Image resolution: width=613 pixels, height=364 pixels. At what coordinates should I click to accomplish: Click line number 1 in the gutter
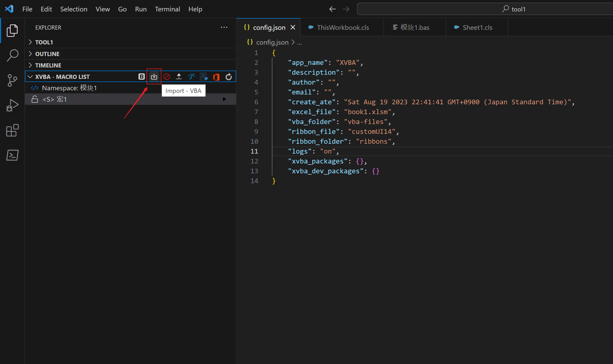[x=256, y=53]
